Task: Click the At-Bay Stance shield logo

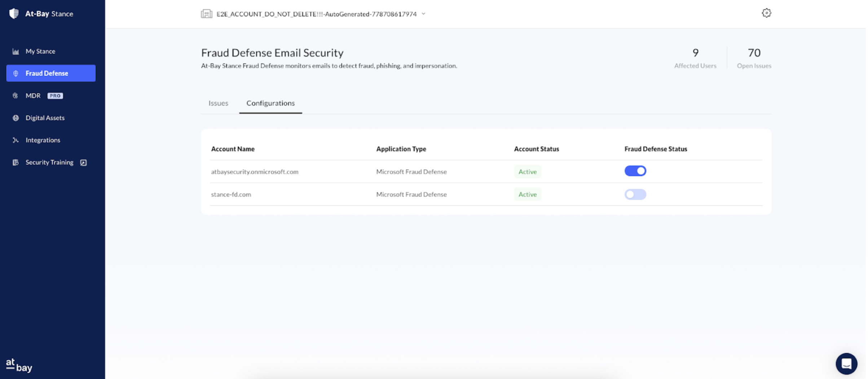Action: [x=14, y=14]
